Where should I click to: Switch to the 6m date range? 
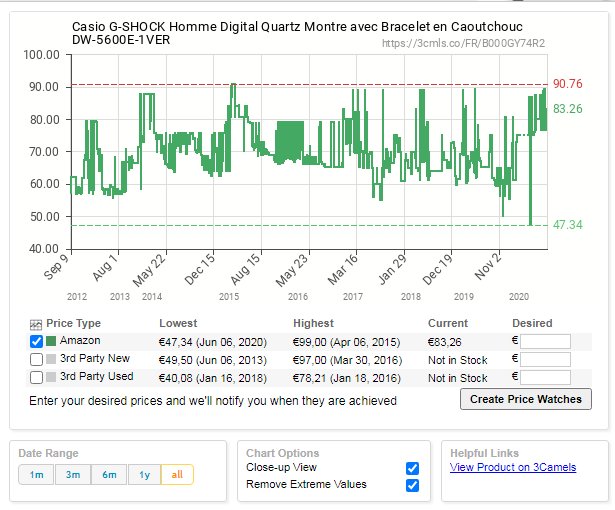tap(109, 475)
